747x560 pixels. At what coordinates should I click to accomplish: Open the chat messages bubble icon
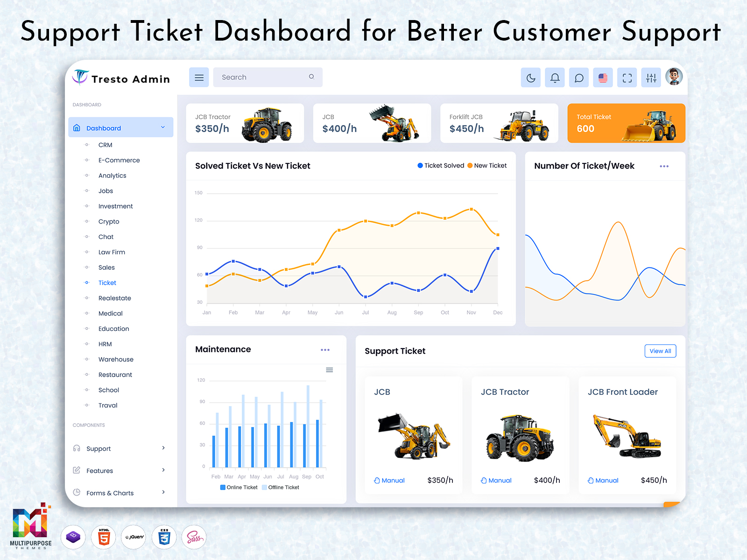click(x=579, y=78)
